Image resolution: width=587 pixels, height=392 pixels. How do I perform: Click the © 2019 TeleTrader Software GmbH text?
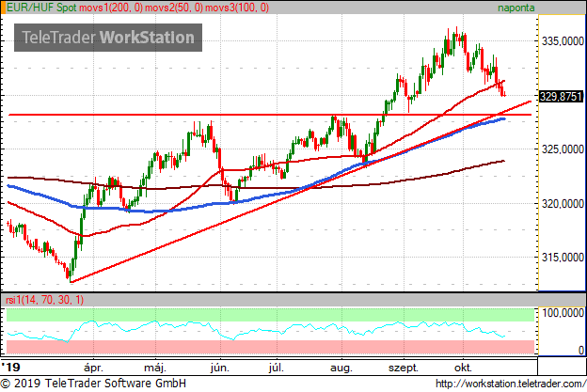(93, 384)
